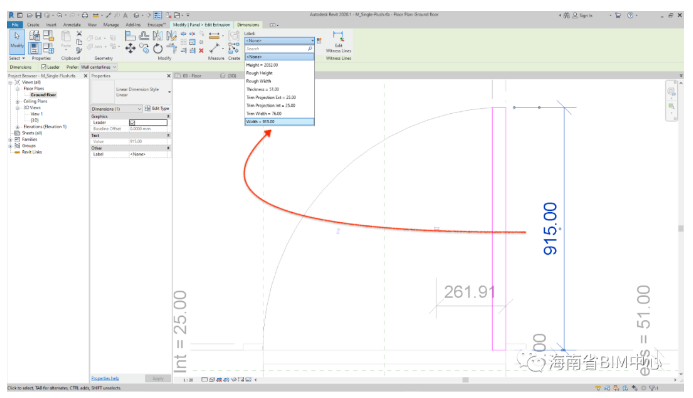Open the Properties help link

click(x=105, y=379)
